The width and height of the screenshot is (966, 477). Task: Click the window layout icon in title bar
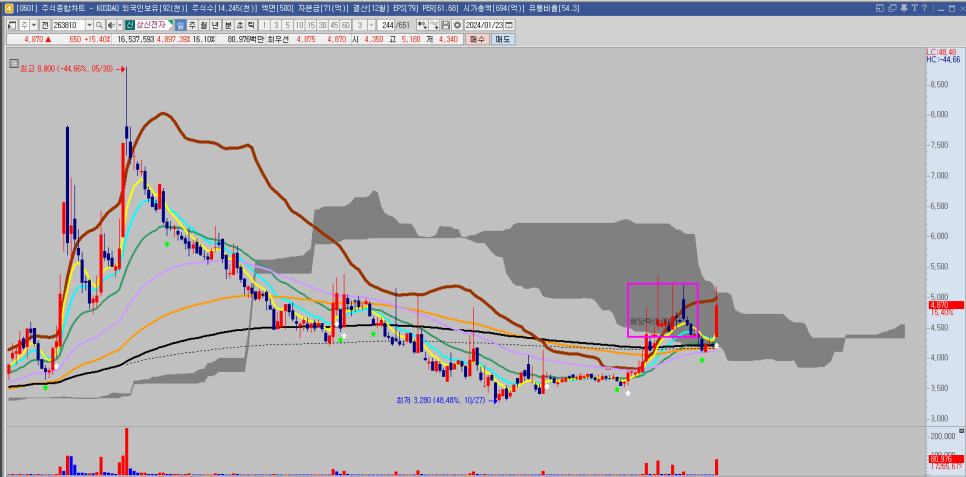(880, 8)
